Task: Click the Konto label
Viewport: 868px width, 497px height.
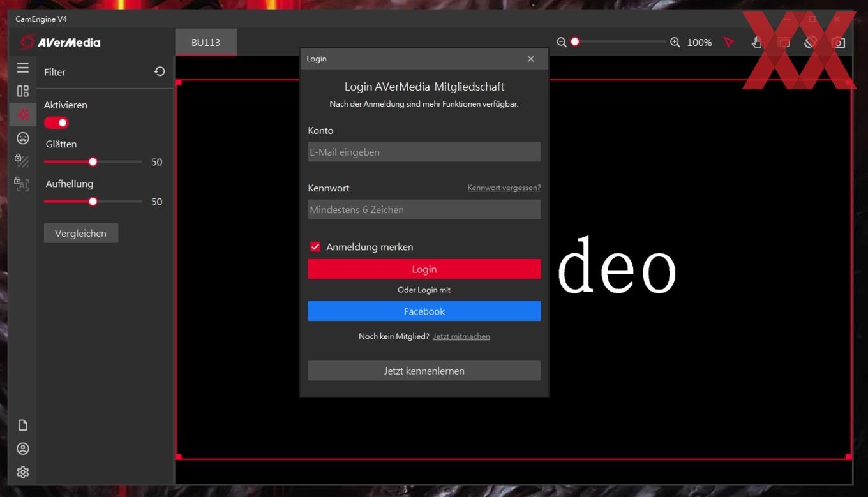Action: tap(320, 130)
